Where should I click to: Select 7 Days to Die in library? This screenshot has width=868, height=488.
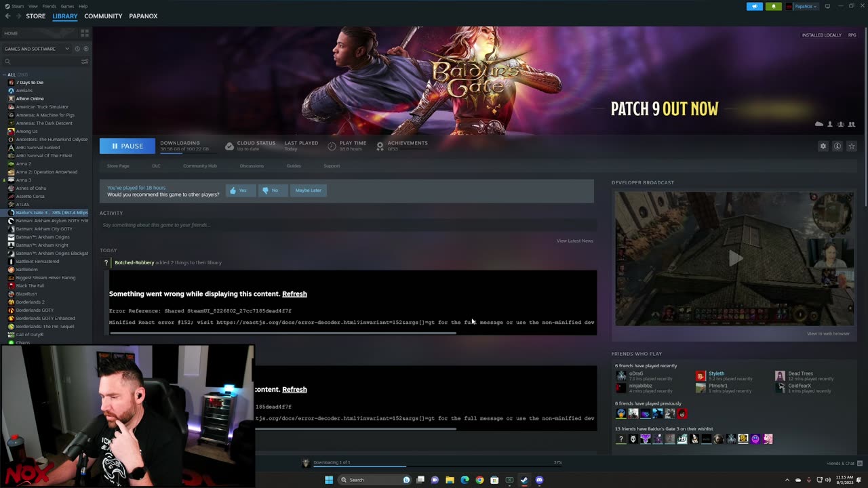[x=30, y=83]
